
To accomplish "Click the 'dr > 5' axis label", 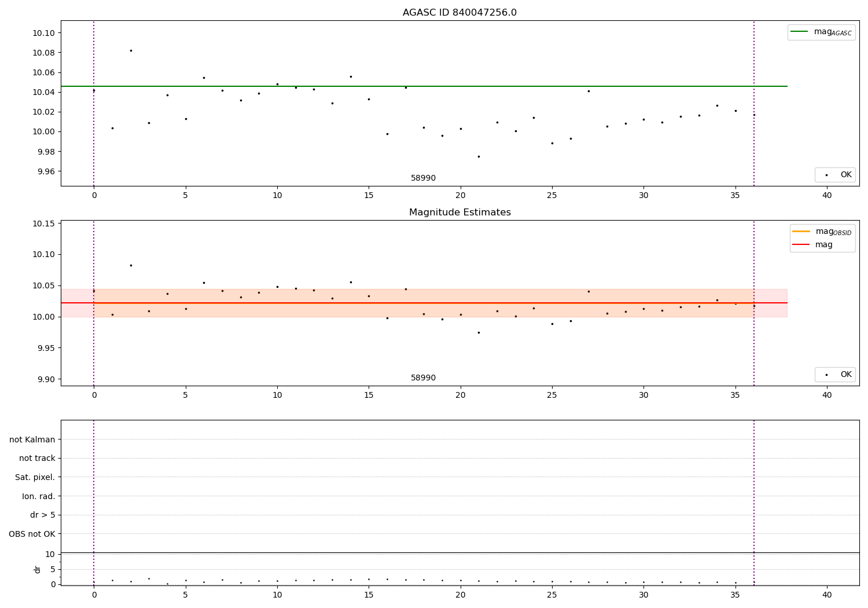I will coord(43,515).
